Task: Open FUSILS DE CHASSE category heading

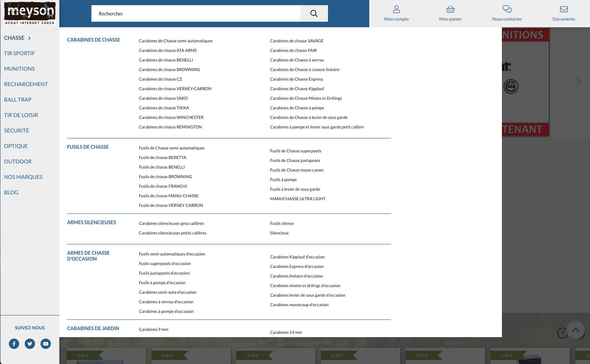Action: [x=88, y=147]
